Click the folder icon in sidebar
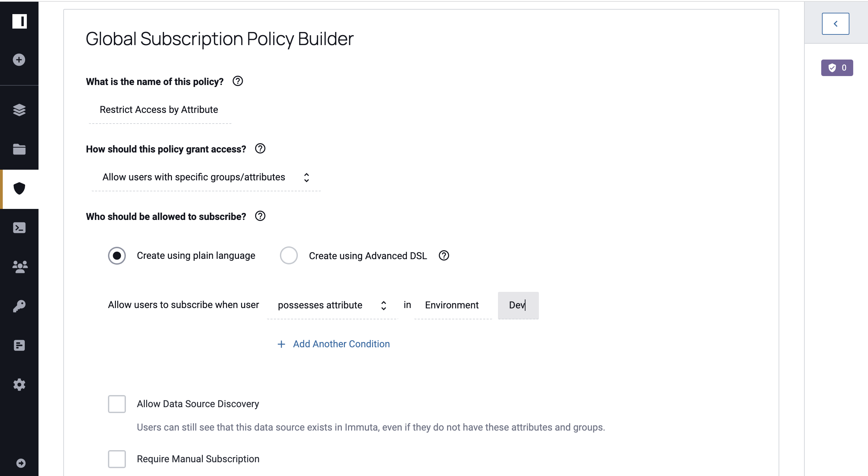The width and height of the screenshot is (868, 476). tap(19, 149)
